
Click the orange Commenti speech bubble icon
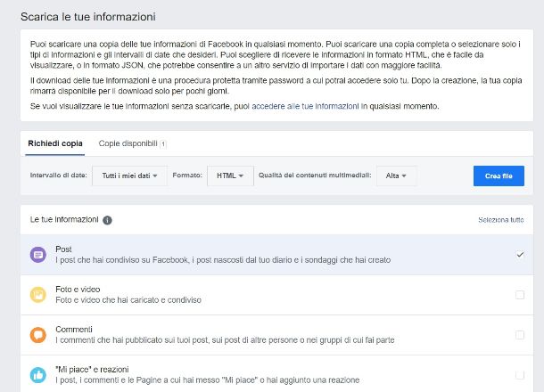click(38, 335)
